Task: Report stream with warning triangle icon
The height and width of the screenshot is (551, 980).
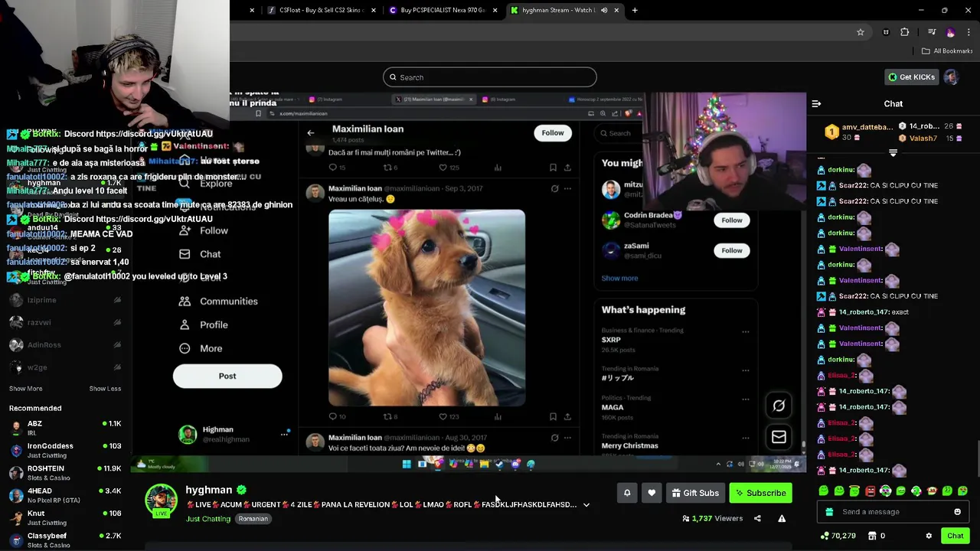Action: [782, 518]
